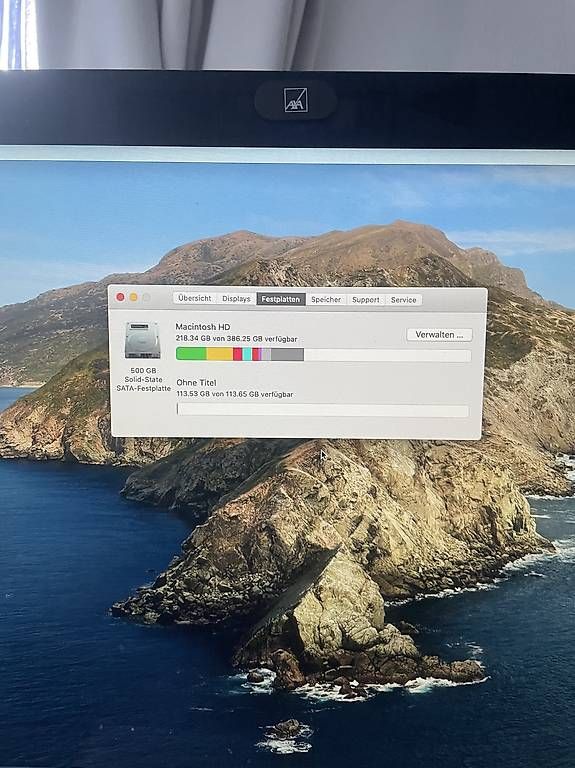The width and height of the screenshot is (575, 768).
Task: Click '113.53 GB von 113.65 GB verfügbar'
Action: [x=235, y=394]
